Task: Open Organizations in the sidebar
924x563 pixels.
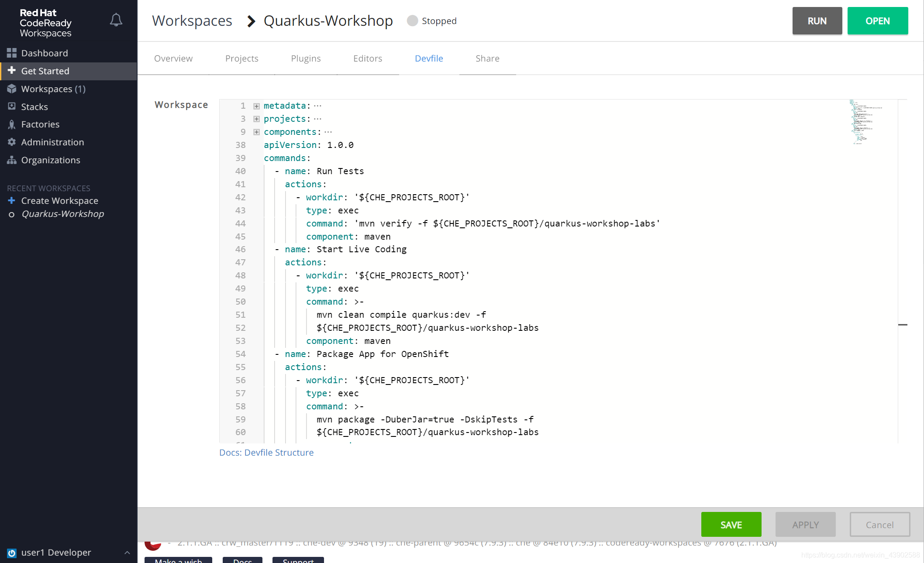Action: (69, 160)
